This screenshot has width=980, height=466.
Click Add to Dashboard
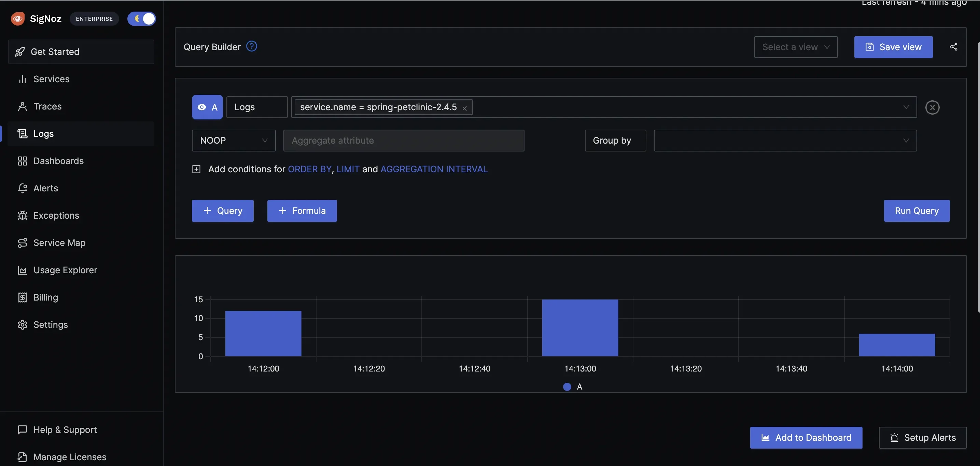(x=806, y=438)
